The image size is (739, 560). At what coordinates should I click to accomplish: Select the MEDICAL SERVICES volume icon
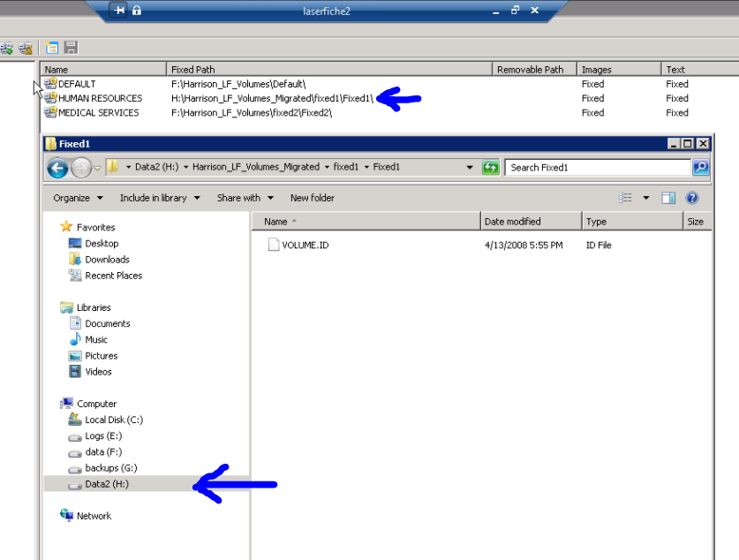[x=50, y=112]
